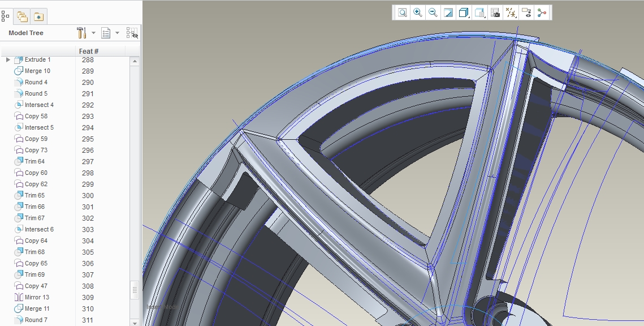Switch to the Favorites folder tab

pos(38,16)
